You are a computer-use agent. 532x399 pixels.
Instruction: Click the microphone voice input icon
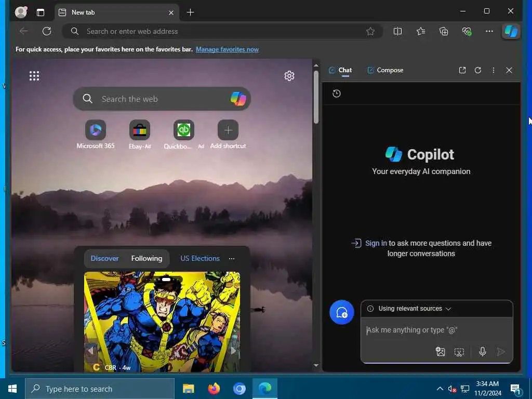[483, 352]
